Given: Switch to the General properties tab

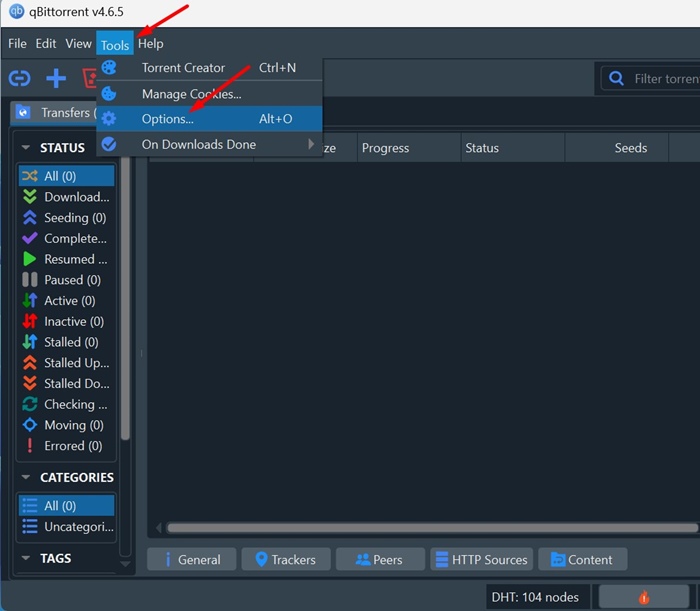Looking at the screenshot, I should click(x=192, y=559).
